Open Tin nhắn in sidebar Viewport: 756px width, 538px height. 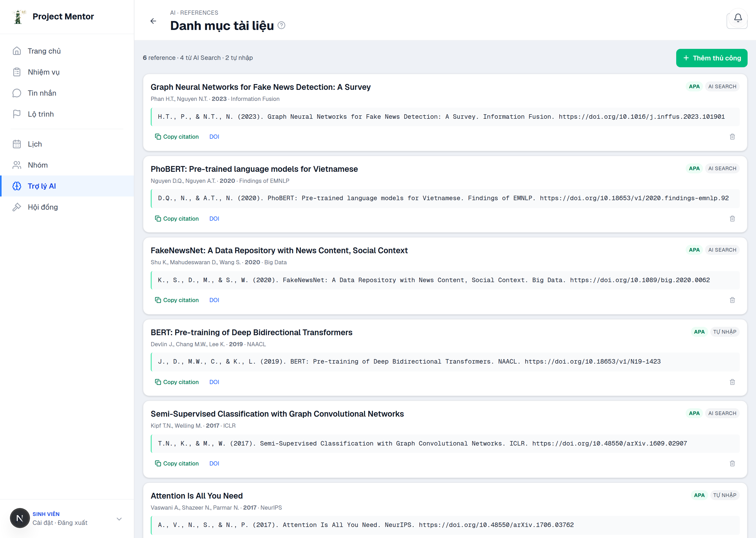click(x=67, y=93)
